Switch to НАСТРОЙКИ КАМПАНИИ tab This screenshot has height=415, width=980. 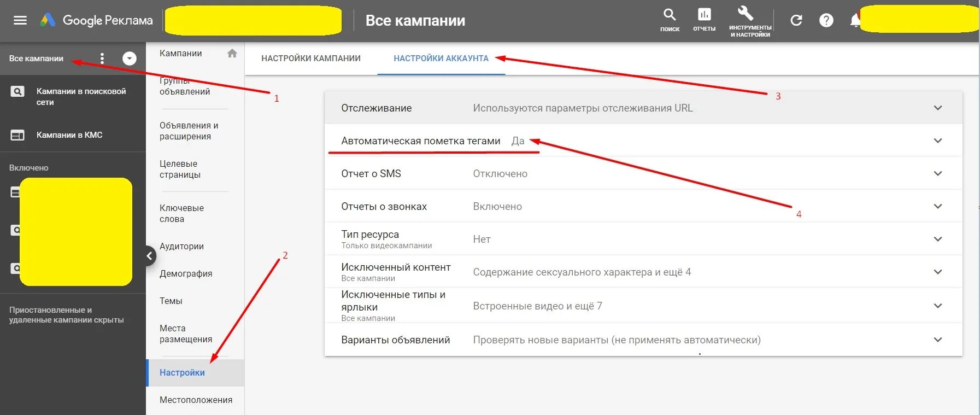(311, 59)
